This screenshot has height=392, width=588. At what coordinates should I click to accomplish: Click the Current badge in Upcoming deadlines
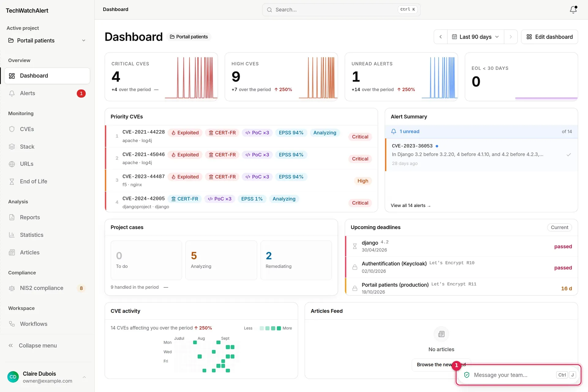coord(559,228)
